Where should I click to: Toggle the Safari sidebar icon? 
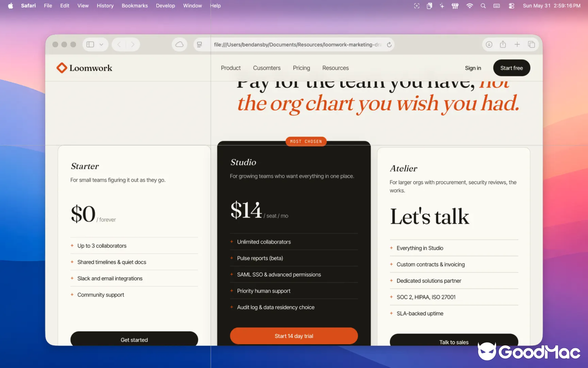[x=90, y=45]
